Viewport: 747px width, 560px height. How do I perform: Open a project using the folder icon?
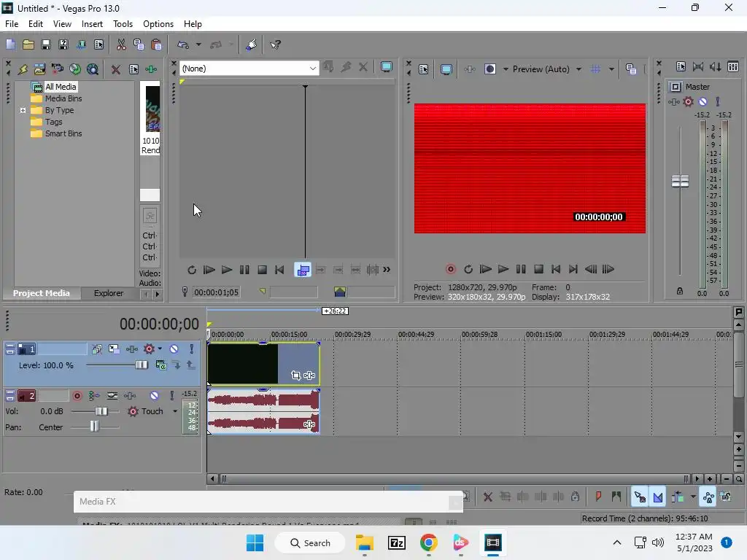[x=28, y=44]
